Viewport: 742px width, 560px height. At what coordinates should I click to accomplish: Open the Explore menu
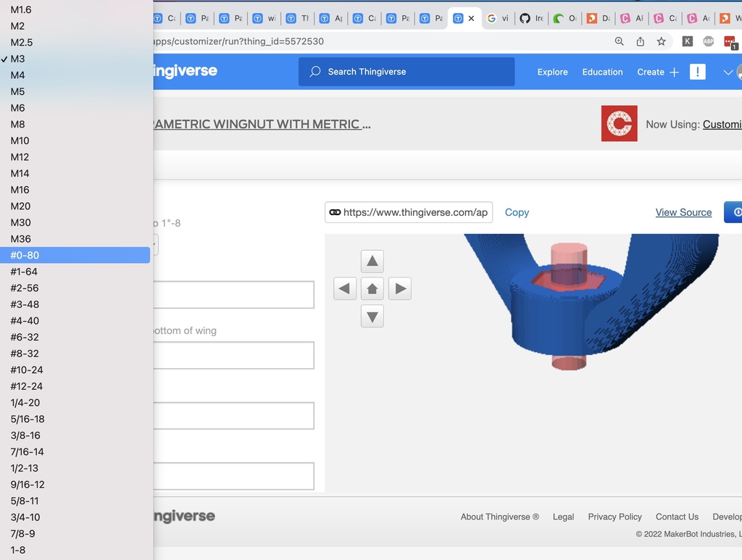click(x=552, y=72)
